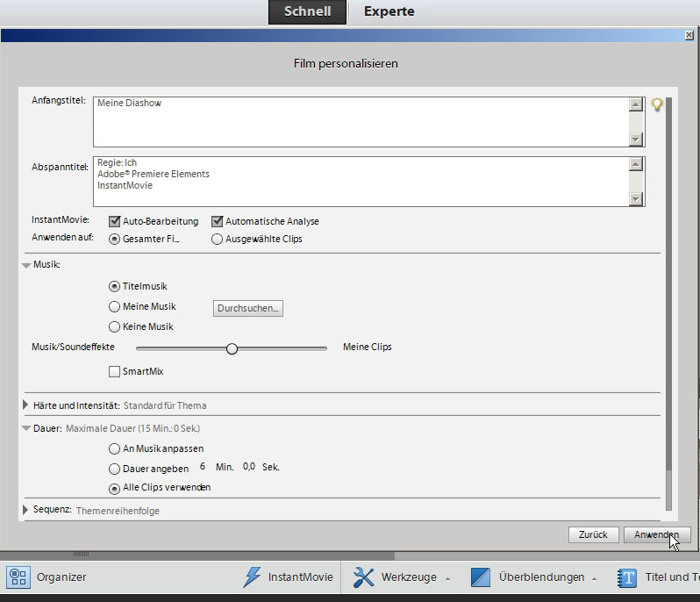Select the Titelmusik radio option
Image resolution: width=700 pixels, height=602 pixels.
click(x=114, y=286)
